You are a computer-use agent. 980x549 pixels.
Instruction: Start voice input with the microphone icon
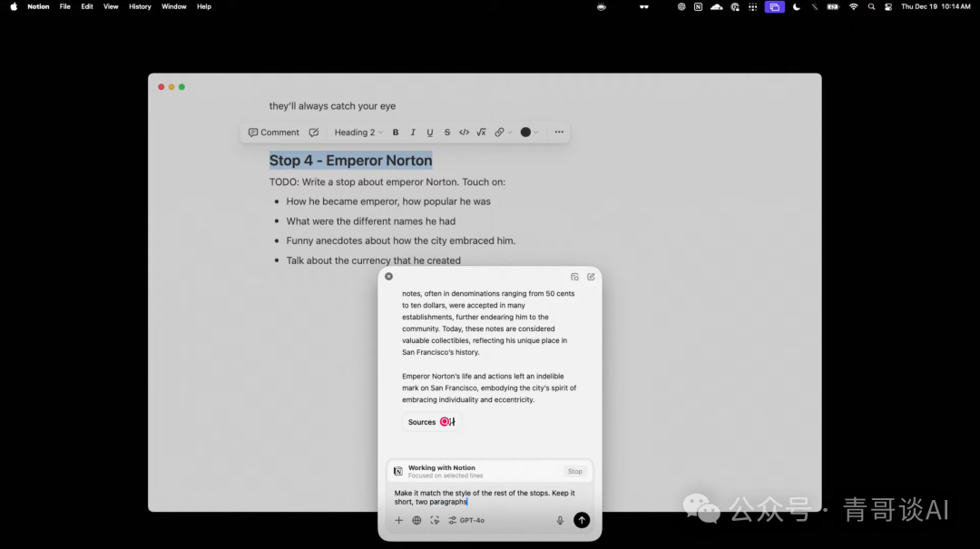tap(560, 520)
